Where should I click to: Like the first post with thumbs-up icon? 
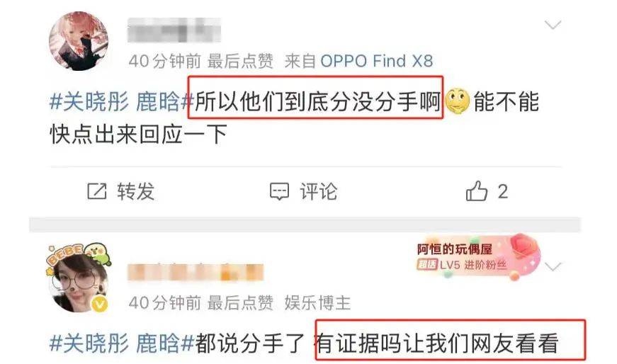pyautogui.click(x=477, y=191)
